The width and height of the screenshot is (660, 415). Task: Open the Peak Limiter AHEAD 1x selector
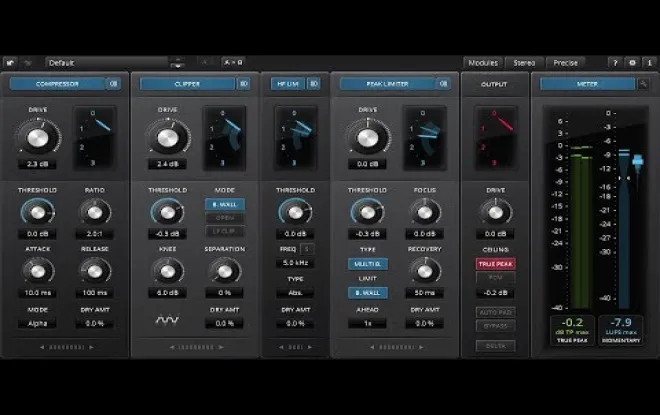click(367, 323)
